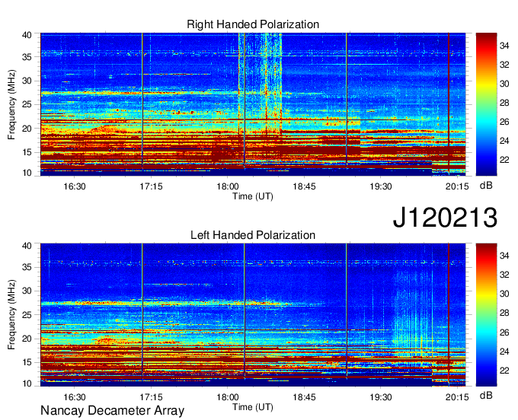This screenshot has height=420, width=518.
Task: Click the 22 dB label on top color bar
Action: 504,160
